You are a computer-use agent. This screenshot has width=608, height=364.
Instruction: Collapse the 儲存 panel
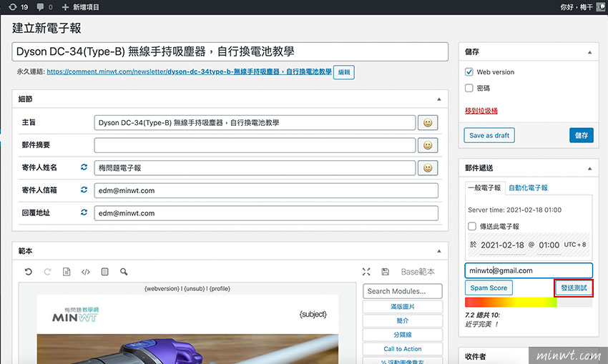pos(590,52)
